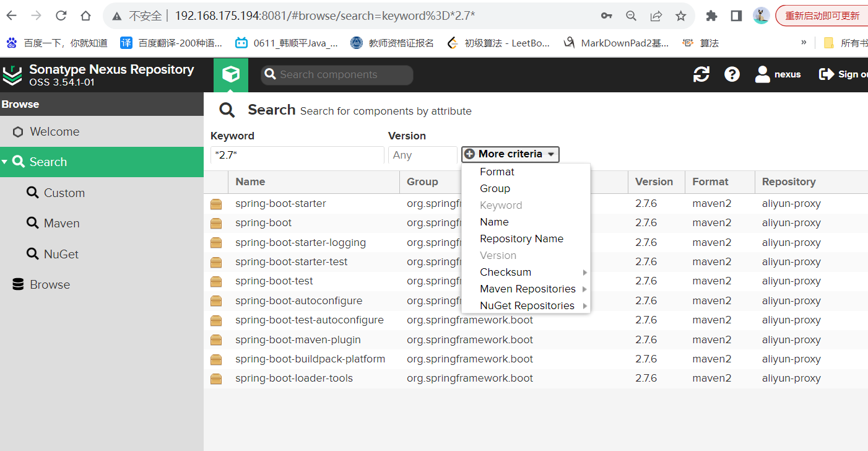
Task: Open Maven search in sidebar
Action: click(102, 224)
